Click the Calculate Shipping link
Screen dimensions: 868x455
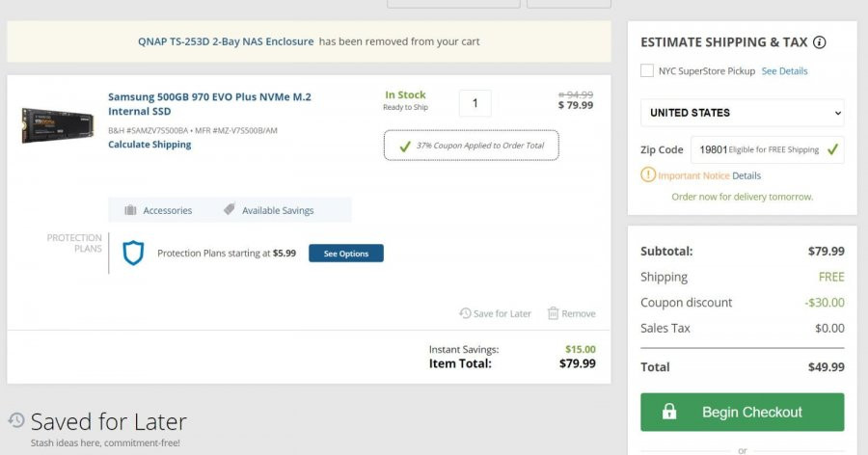tap(149, 145)
